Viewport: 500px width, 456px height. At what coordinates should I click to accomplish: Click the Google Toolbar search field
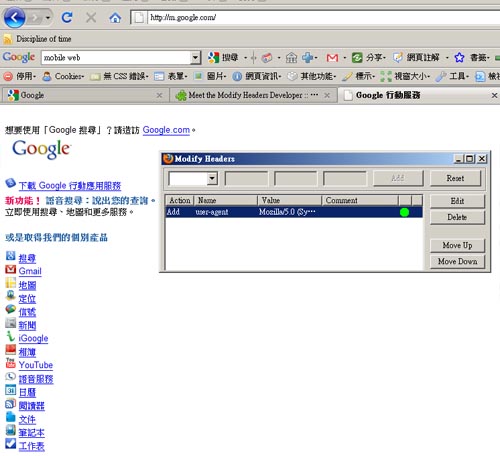click(116, 58)
